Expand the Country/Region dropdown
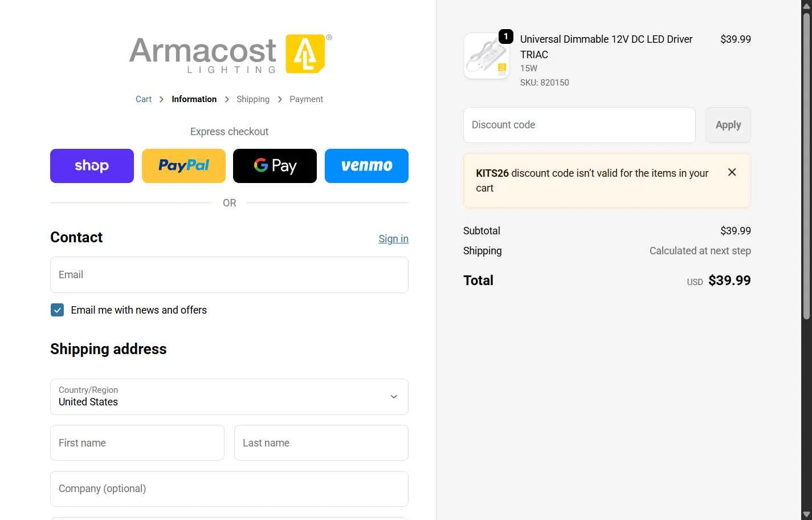The image size is (812, 520). pyautogui.click(x=229, y=397)
